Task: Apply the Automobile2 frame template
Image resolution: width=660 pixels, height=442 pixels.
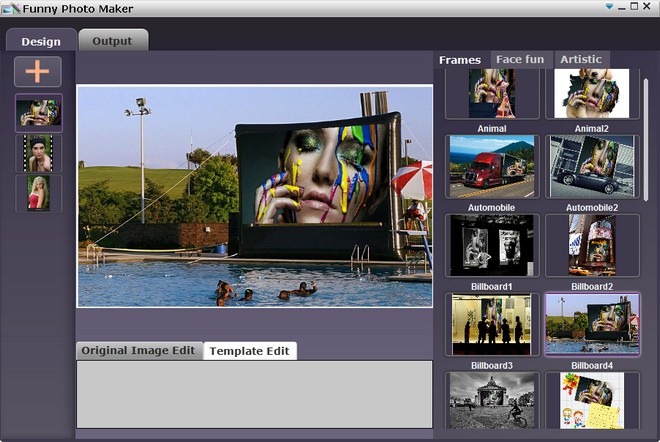Action: coord(592,167)
